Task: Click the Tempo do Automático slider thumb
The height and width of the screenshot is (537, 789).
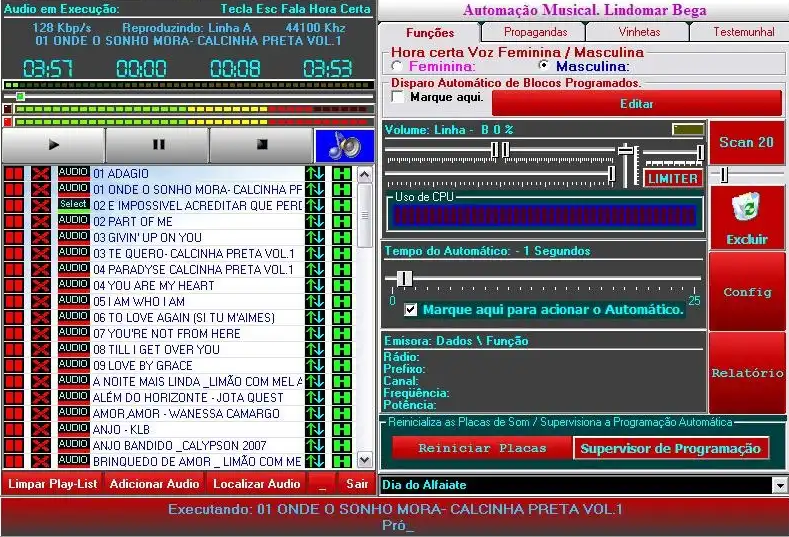Action: [404, 278]
